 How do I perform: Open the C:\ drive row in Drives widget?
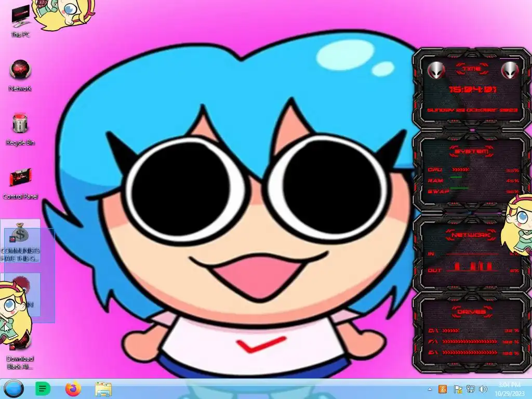coord(473,330)
